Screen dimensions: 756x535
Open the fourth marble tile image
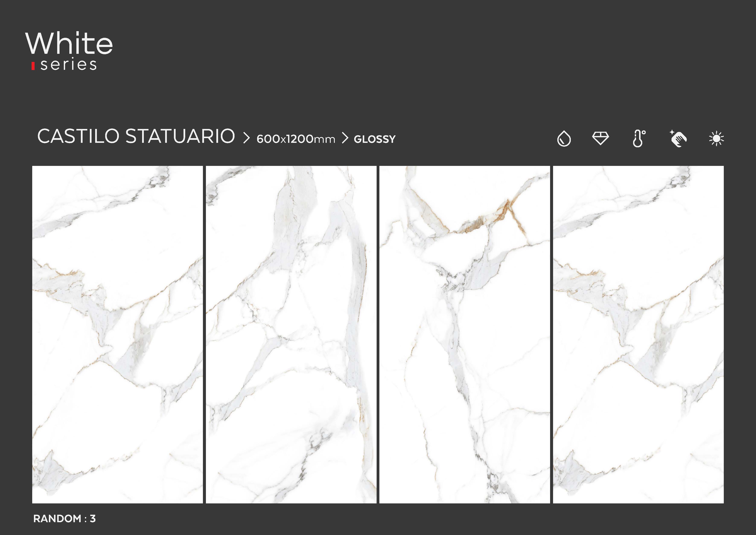638,334
